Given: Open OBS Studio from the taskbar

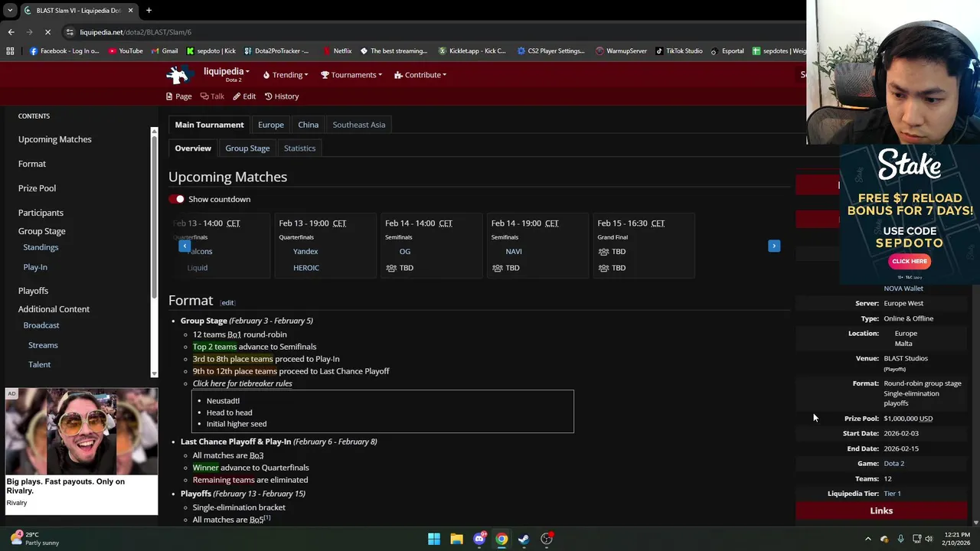Looking at the screenshot, I should tap(547, 539).
